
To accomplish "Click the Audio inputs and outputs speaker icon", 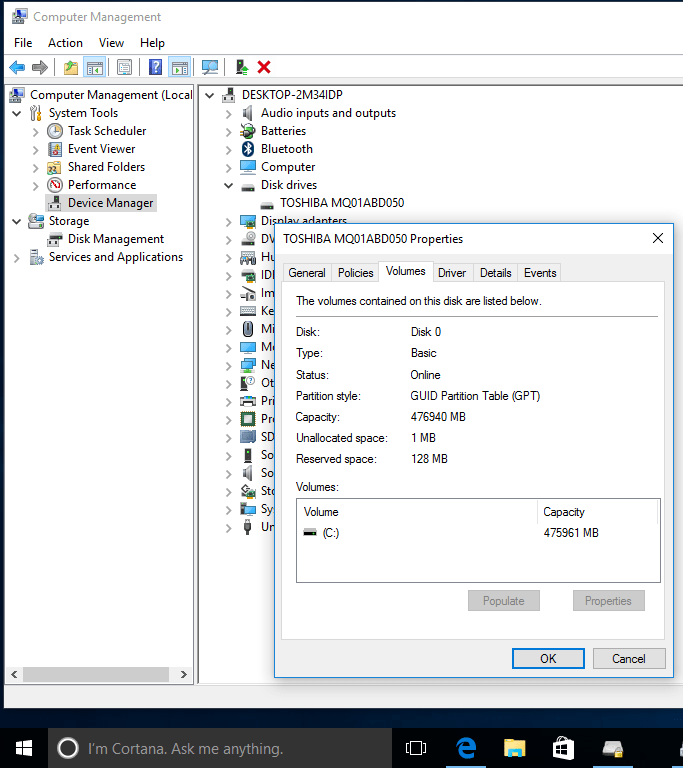I will pos(248,113).
